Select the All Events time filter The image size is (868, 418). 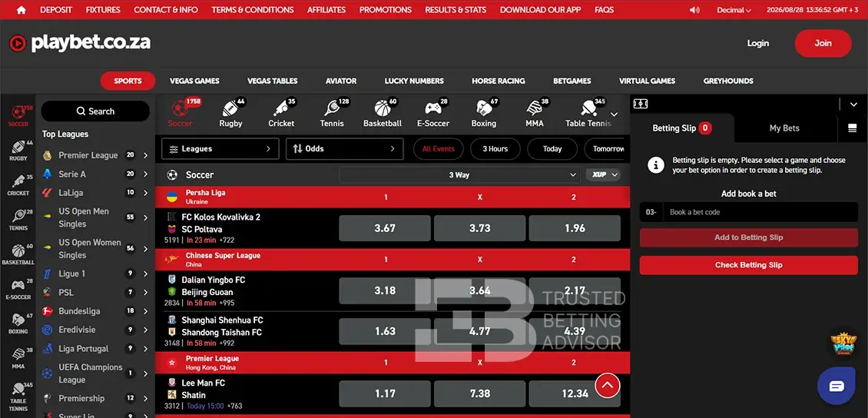point(439,149)
